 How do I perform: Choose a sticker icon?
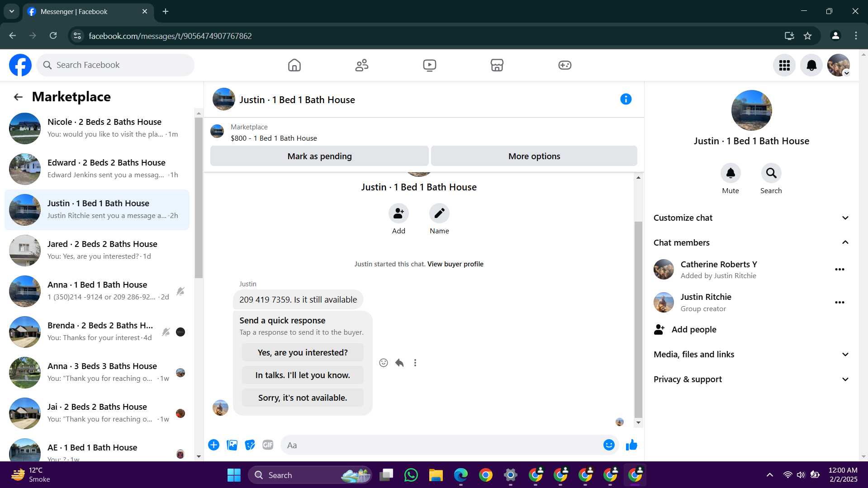250,445
